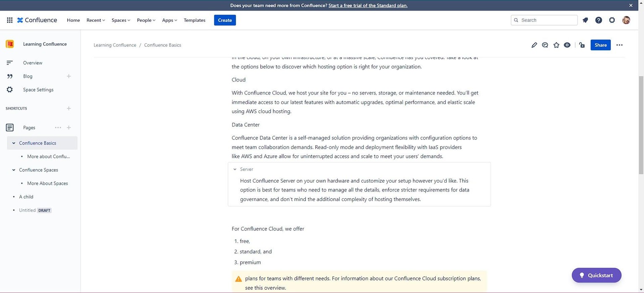Image resolution: width=644 pixels, height=293 pixels.
Task: Click the Learning Confluence space title
Action: 45,44
